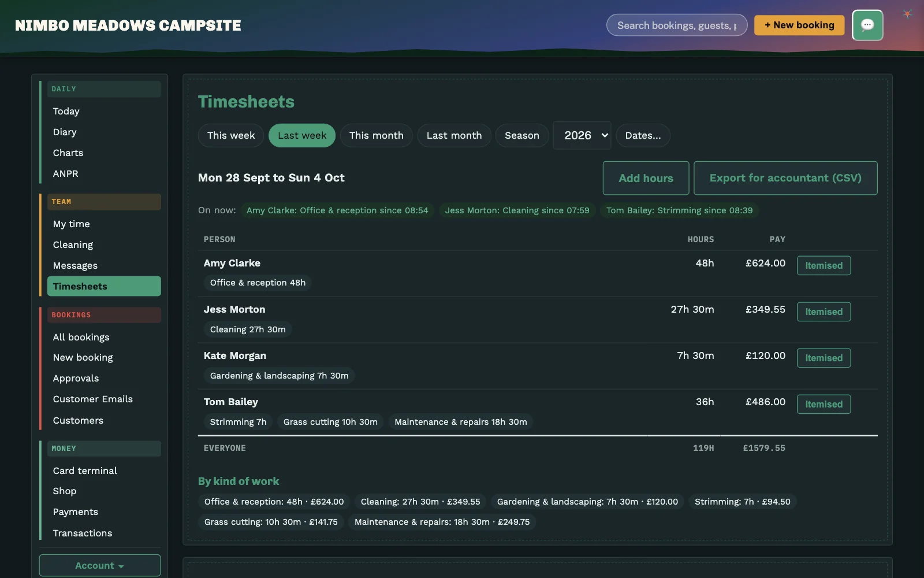Select the This week filter
Screen dimensions: 924x578
click(x=231, y=135)
